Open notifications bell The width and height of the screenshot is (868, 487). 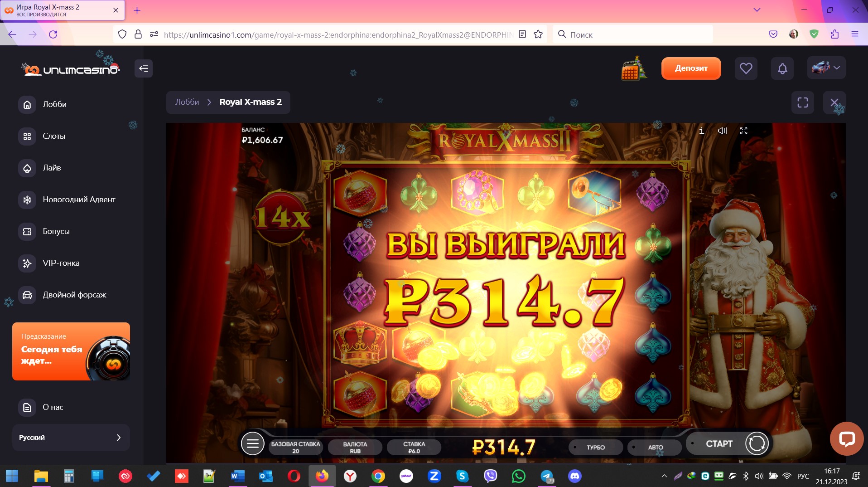(782, 68)
